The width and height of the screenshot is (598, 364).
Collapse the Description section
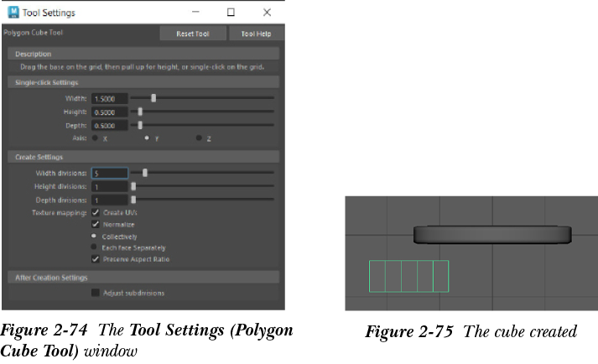(34, 54)
